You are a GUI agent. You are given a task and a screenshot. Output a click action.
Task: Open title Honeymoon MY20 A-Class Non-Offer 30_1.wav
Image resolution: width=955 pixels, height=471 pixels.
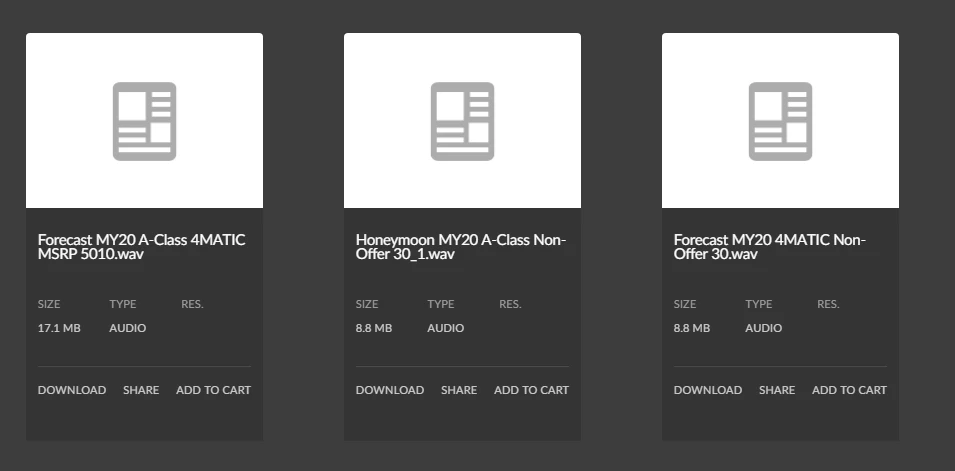(x=461, y=247)
